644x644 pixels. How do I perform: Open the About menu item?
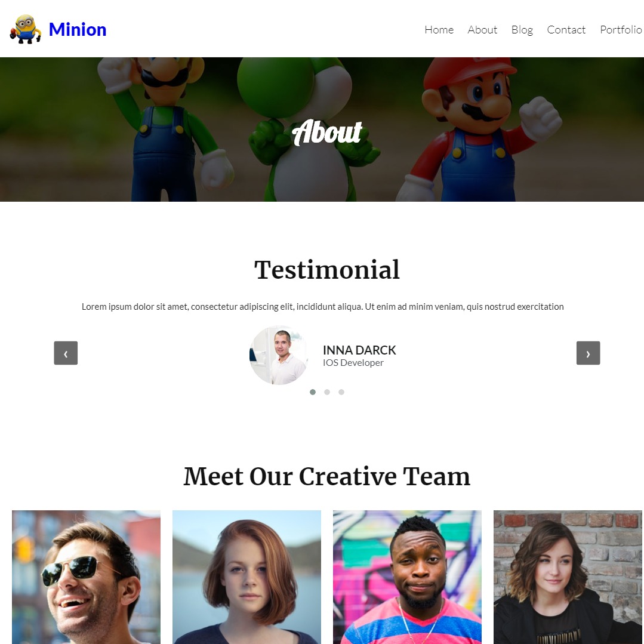click(482, 30)
